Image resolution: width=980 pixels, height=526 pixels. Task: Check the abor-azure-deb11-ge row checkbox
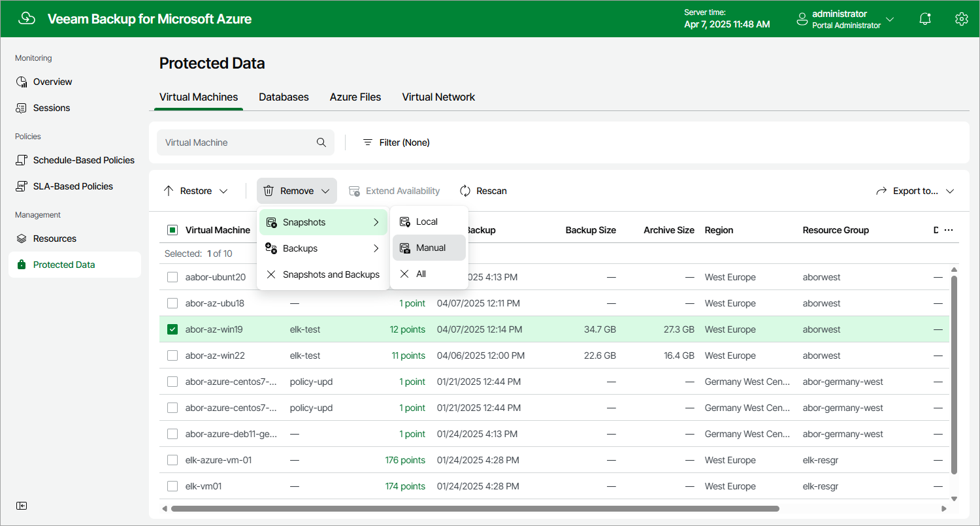(x=172, y=434)
